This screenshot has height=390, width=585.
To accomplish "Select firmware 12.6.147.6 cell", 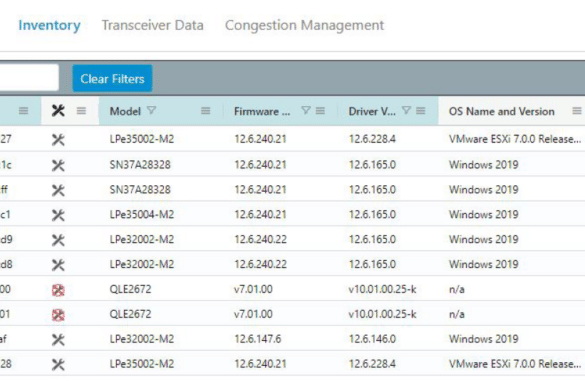I will click(257, 339).
